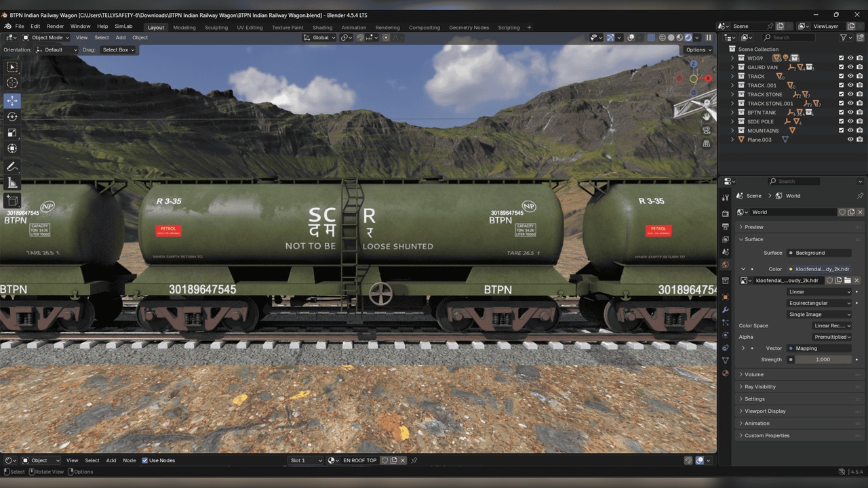Viewport: 868px width, 488px height.
Task: Hide the GAURD VAN collection in viewport
Action: point(850,67)
